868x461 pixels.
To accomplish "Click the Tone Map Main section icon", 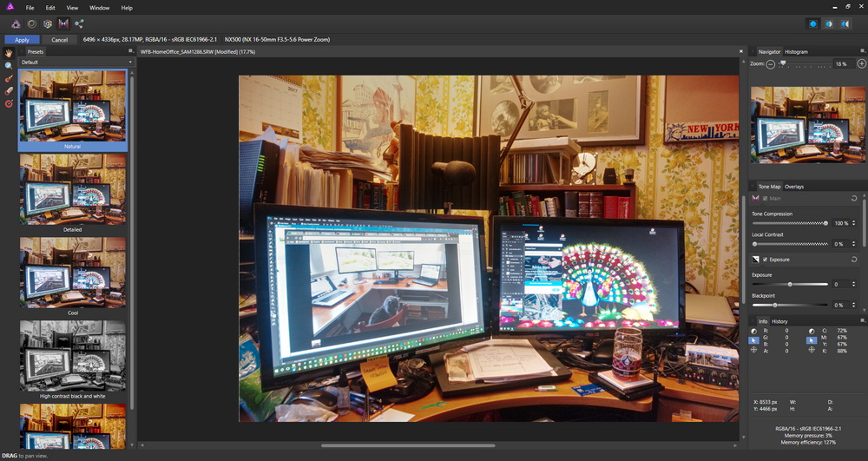I will [756, 198].
